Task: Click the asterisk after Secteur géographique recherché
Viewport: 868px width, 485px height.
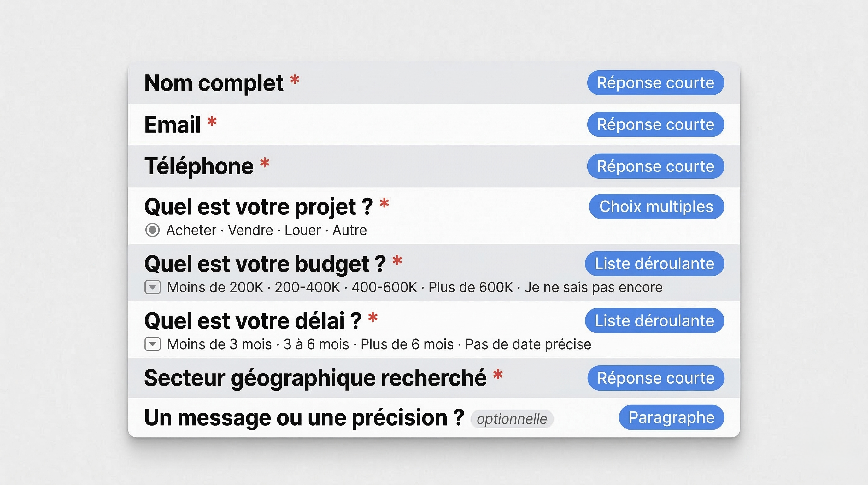Action: [498, 375]
